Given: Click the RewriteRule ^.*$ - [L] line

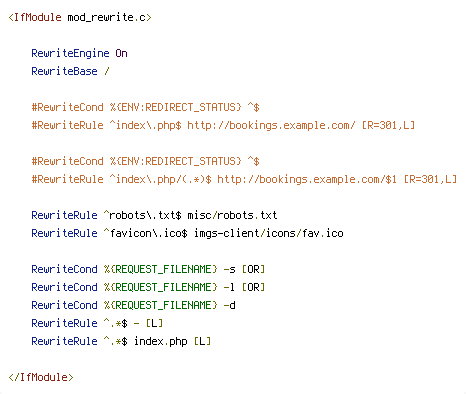Looking at the screenshot, I should (x=97, y=323).
